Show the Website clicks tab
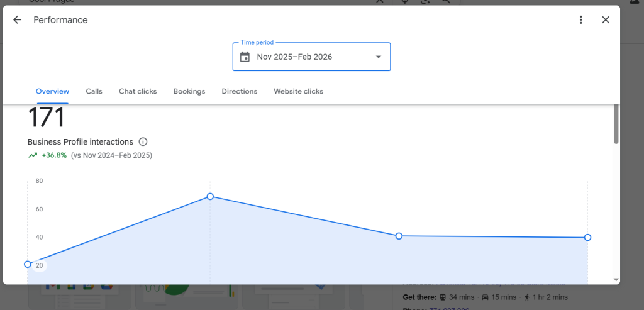Screen dimensions: 644x310 coord(298,91)
